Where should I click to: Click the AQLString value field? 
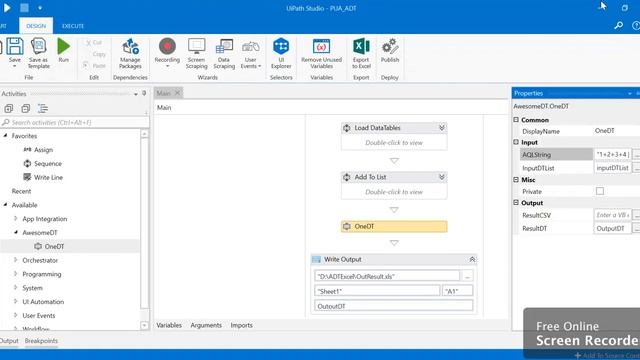(613, 154)
